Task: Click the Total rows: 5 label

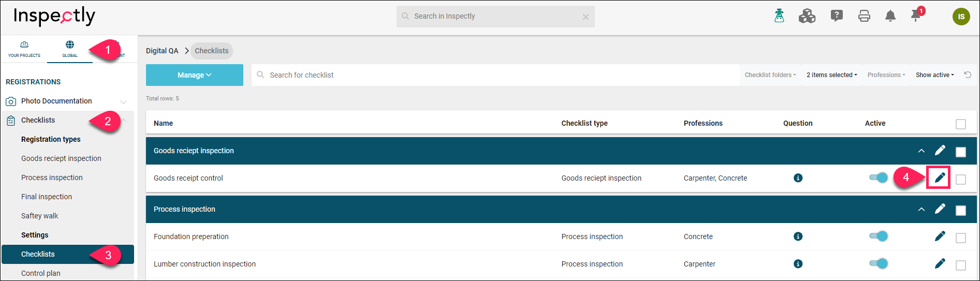Action: (x=163, y=98)
